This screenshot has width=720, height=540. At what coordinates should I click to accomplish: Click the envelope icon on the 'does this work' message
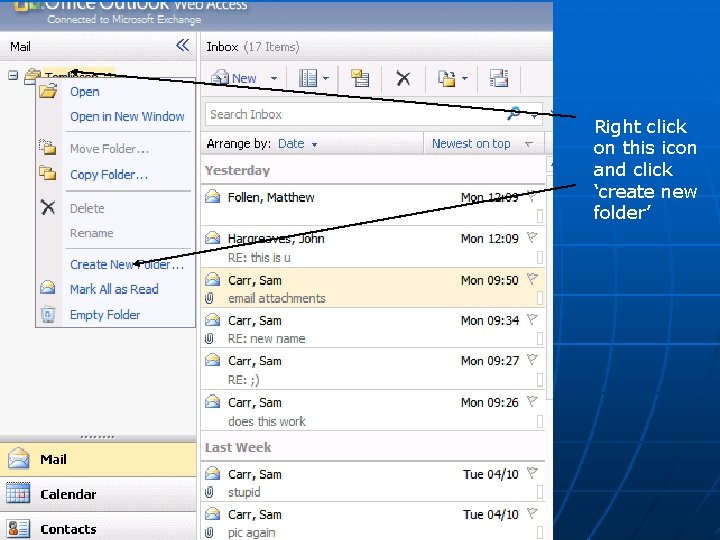pyautogui.click(x=212, y=402)
